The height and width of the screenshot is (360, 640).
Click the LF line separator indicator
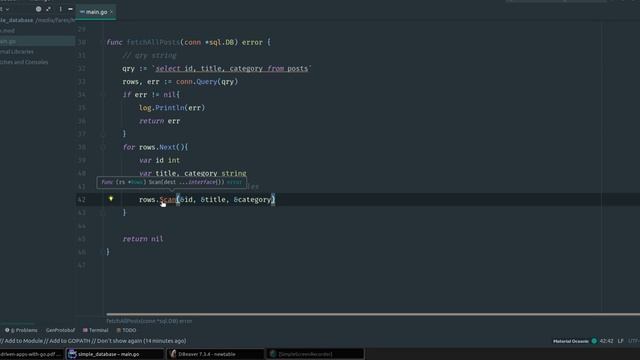(x=620, y=341)
